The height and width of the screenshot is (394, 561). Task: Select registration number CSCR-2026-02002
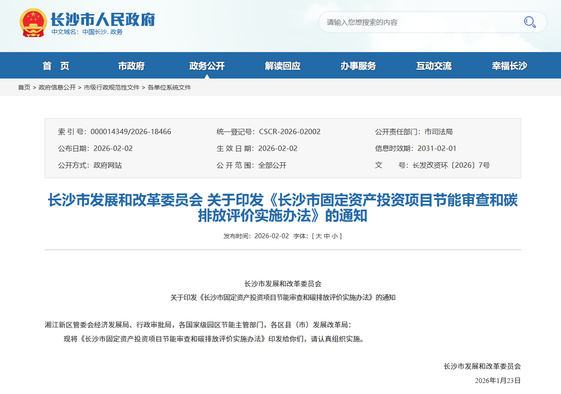tap(289, 132)
